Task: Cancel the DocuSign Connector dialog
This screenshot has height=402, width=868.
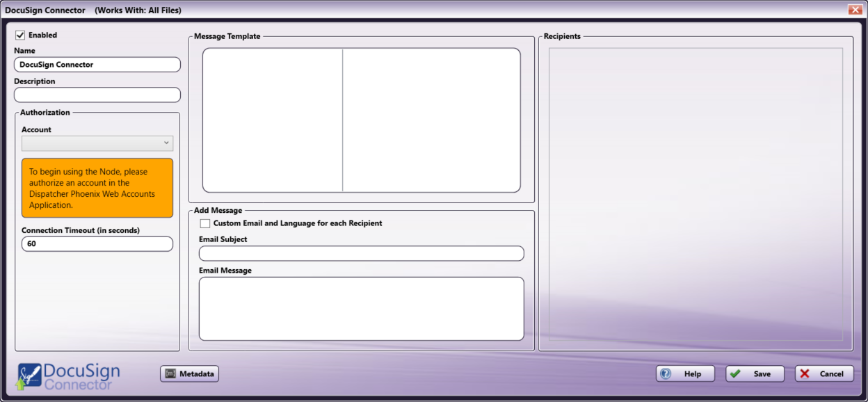Action: [824, 373]
